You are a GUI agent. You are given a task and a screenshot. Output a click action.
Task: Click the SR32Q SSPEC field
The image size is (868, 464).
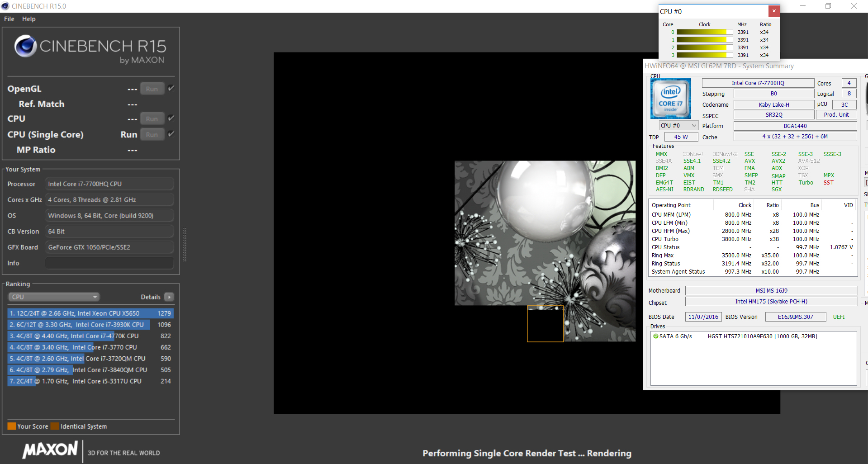pos(774,115)
